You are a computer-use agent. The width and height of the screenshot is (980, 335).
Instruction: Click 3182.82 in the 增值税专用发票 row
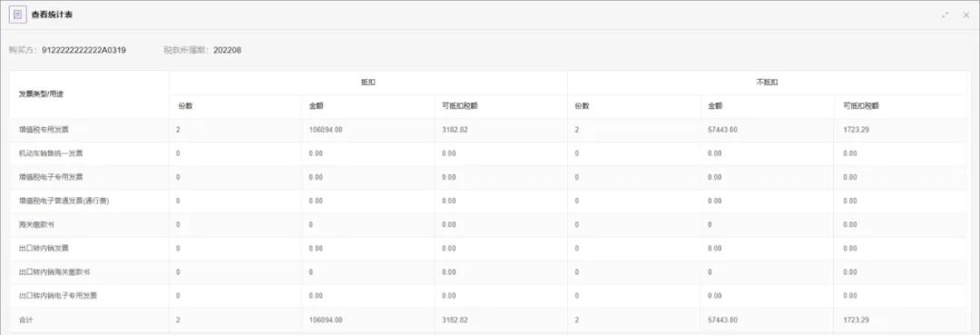(x=455, y=130)
